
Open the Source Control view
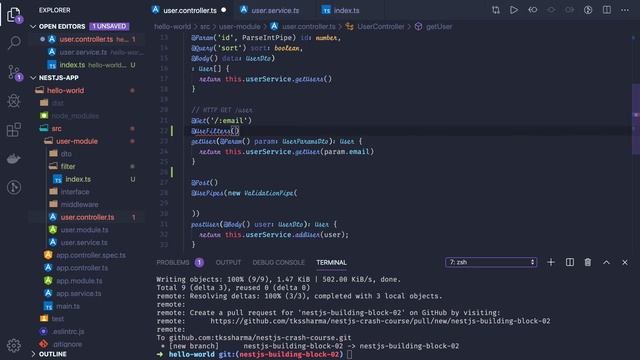coord(14,72)
